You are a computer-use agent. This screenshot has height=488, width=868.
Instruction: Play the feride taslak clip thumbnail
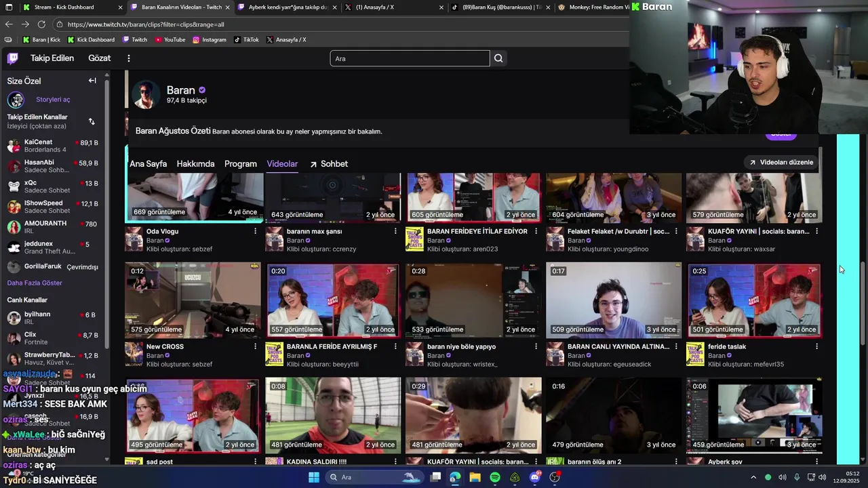pyautogui.click(x=754, y=300)
